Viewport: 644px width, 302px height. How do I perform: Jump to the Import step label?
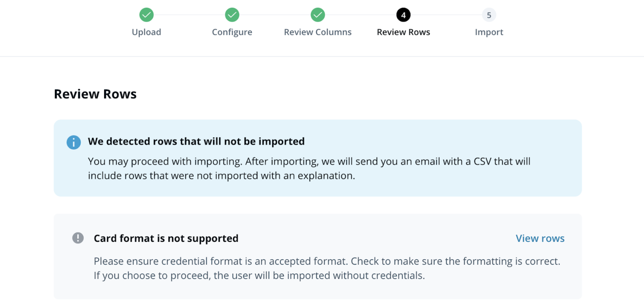489,32
